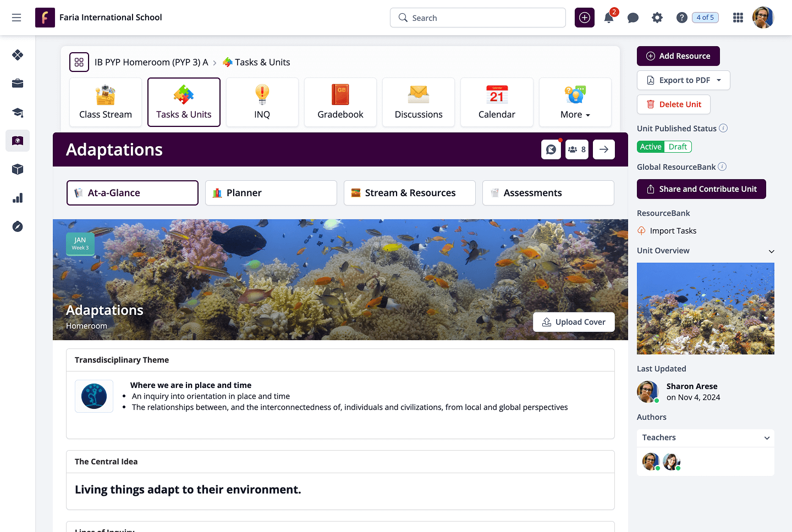
Task: Click Share and Contribute Unit button
Action: [x=701, y=189]
